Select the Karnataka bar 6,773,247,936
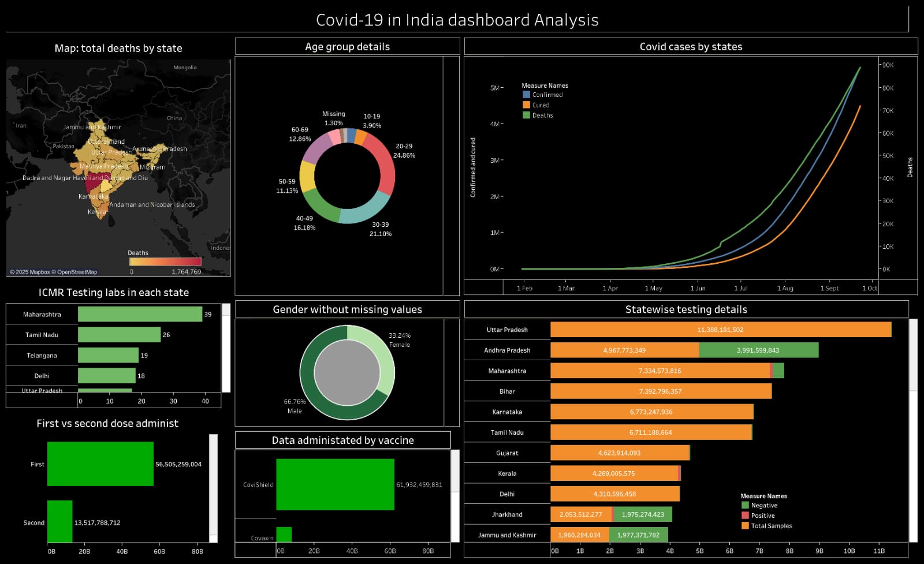Image resolution: width=924 pixels, height=564 pixels. tap(652, 412)
